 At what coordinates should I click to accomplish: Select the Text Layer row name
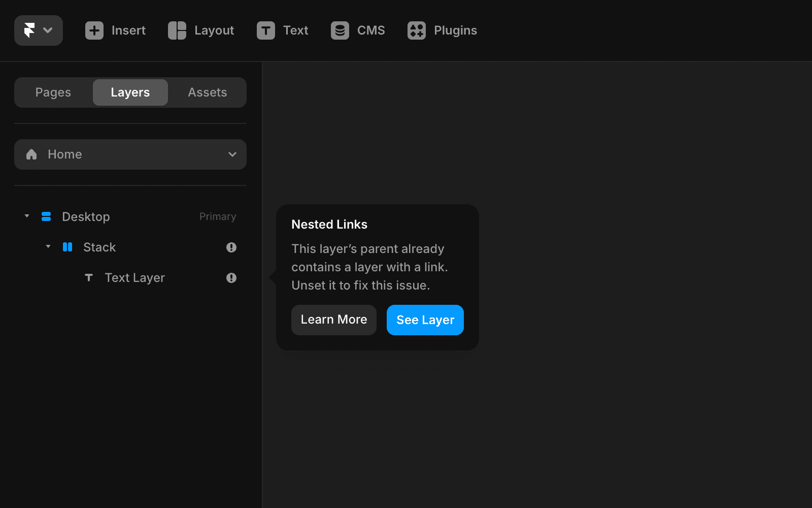point(135,278)
